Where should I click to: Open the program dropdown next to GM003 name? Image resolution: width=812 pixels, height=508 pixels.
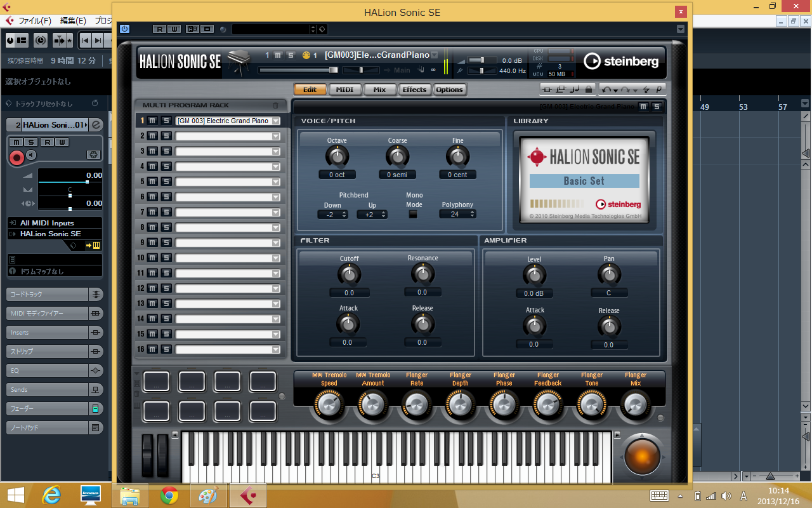(435, 55)
